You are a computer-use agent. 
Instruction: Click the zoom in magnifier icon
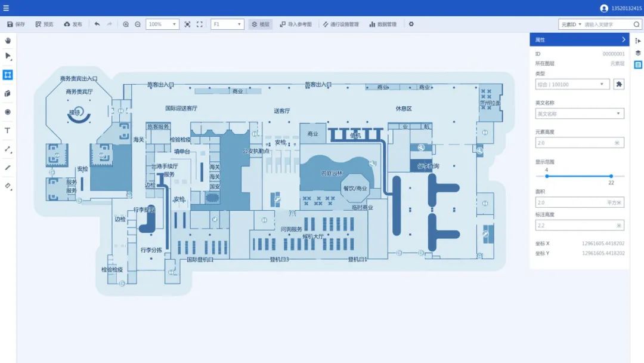[126, 24]
